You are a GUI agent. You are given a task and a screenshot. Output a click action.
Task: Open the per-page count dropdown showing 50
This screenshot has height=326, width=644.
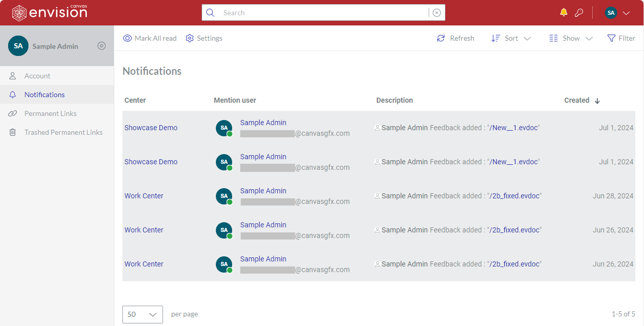(x=142, y=314)
